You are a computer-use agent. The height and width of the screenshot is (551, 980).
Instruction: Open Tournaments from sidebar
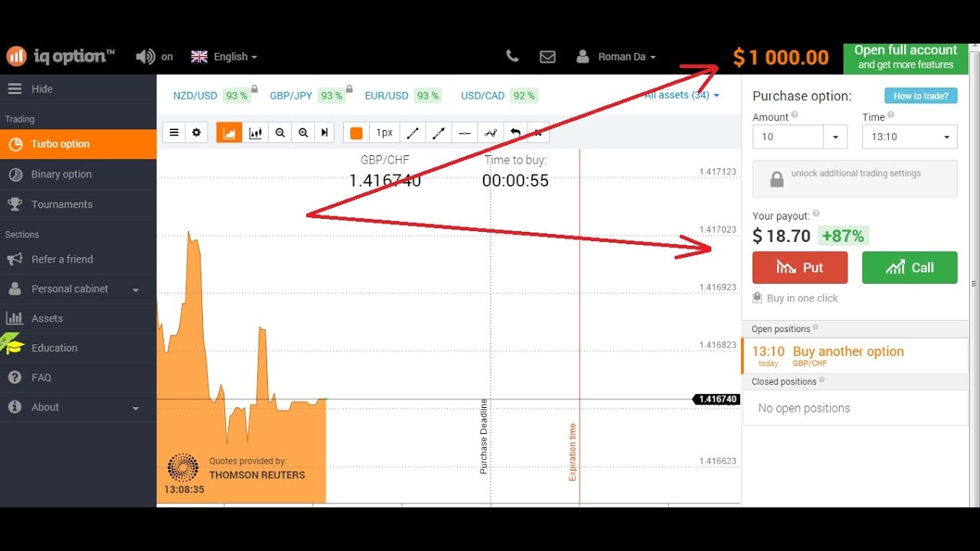pos(78,204)
